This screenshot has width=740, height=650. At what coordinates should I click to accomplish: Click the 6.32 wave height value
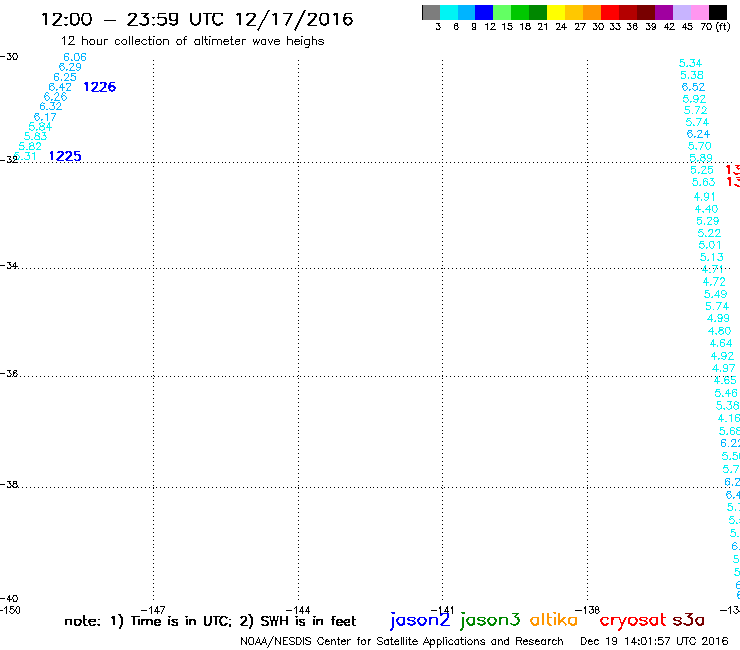[50, 106]
